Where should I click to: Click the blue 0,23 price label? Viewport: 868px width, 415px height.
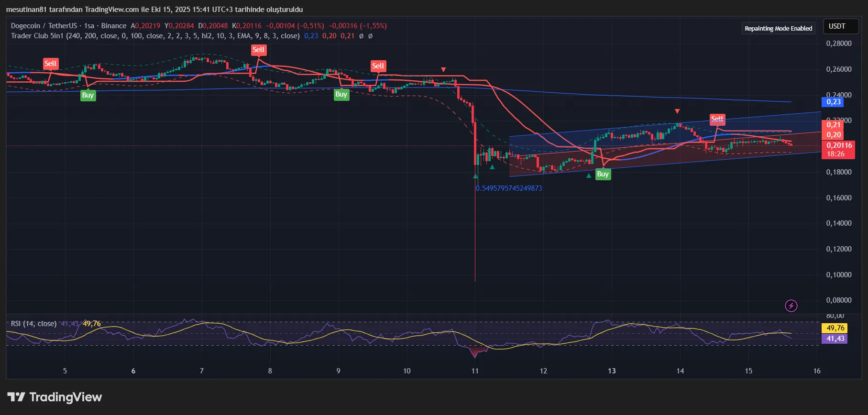coord(833,102)
